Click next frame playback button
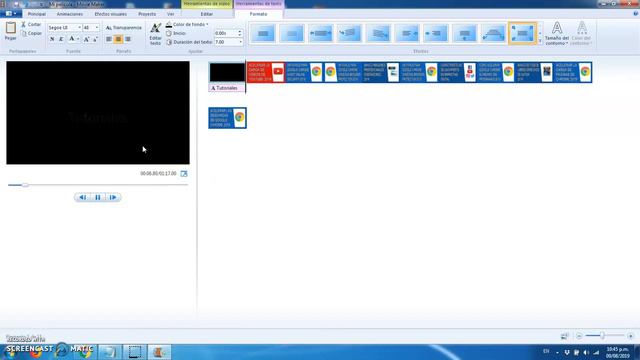This screenshot has width=640, height=360. [x=113, y=198]
